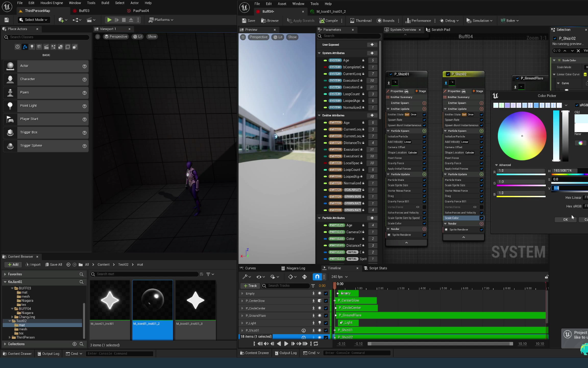Stop simulation with the stop button

tap(124, 20)
